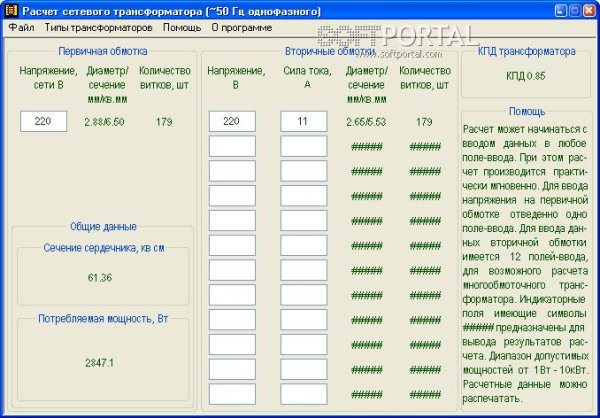Click the sixth row secondary voltage field
This screenshot has height=418, width=600.
pyautogui.click(x=232, y=245)
